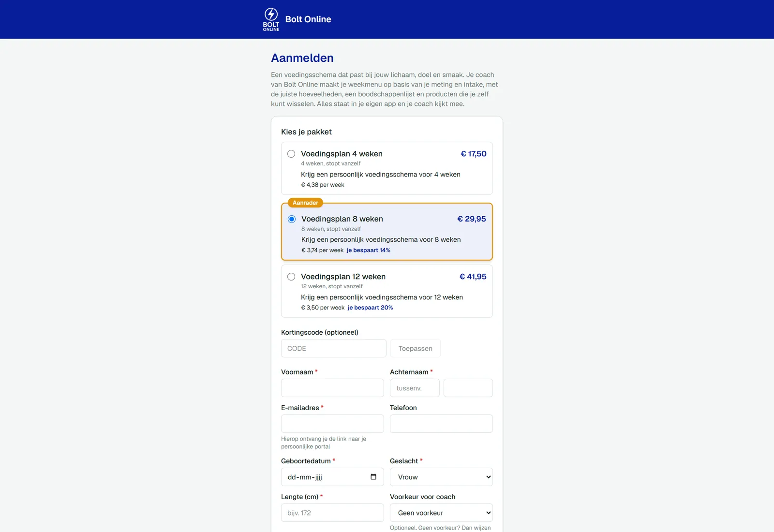The width and height of the screenshot is (774, 532).
Task: Click the € 29,95 price
Action: 472,219
